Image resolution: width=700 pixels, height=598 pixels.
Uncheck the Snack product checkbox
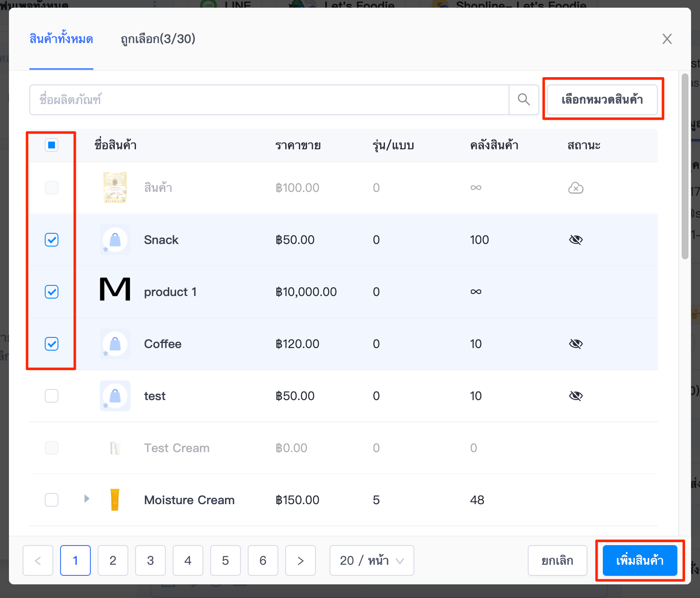click(x=52, y=240)
